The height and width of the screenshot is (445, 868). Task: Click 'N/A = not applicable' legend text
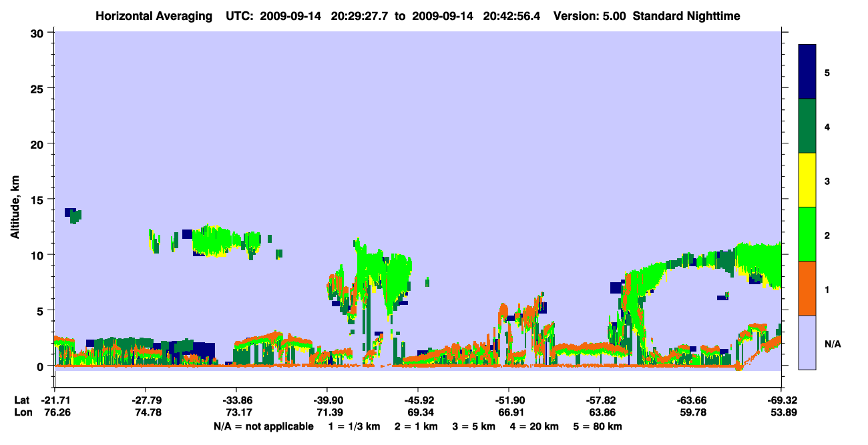263,426
